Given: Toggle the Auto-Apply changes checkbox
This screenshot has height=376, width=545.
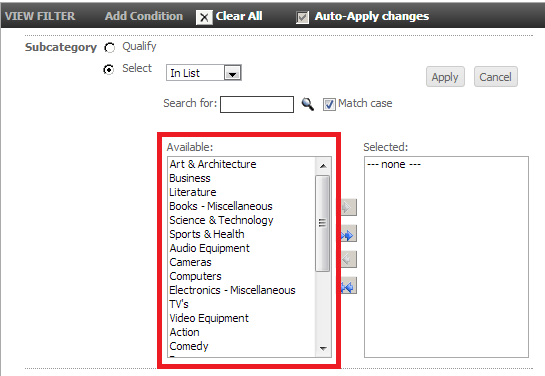Looking at the screenshot, I should [x=302, y=17].
